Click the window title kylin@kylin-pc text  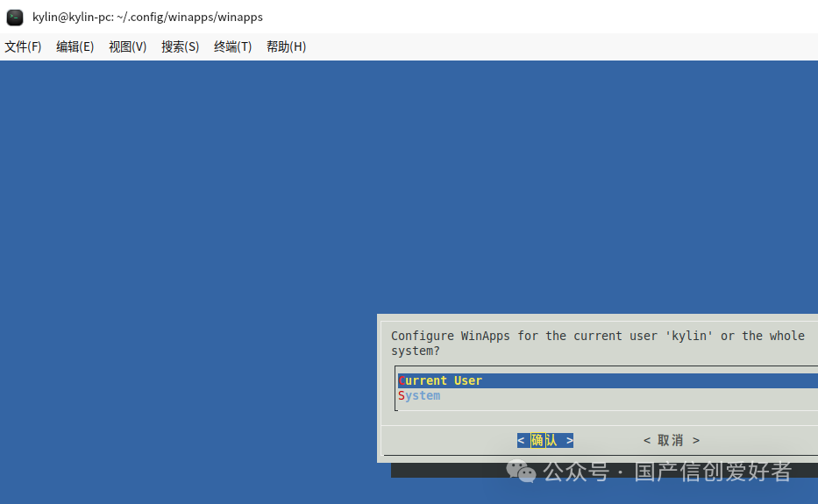pos(147,18)
